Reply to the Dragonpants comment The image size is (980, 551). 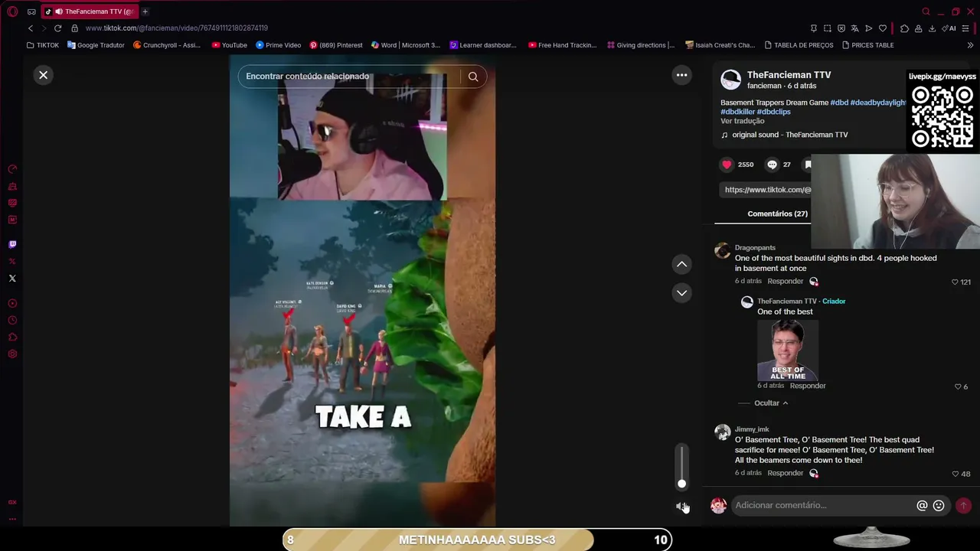coord(785,282)
